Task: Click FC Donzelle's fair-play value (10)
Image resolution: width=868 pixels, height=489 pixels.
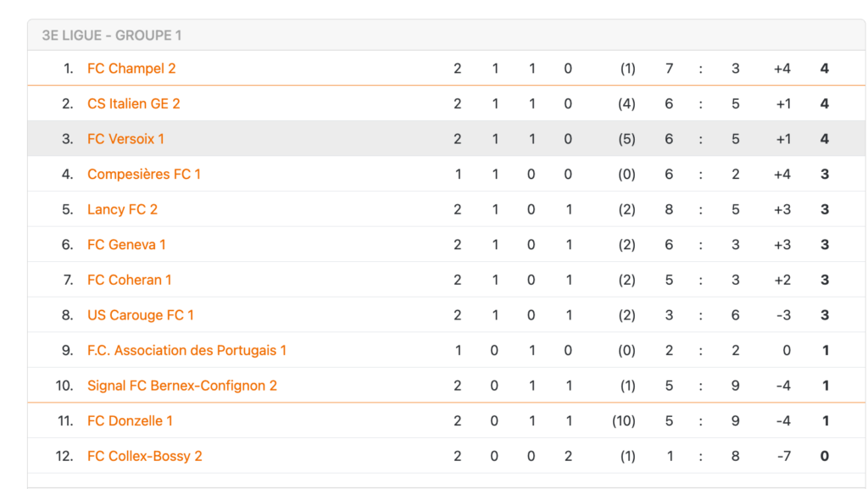Action: [x=624, y=421]
